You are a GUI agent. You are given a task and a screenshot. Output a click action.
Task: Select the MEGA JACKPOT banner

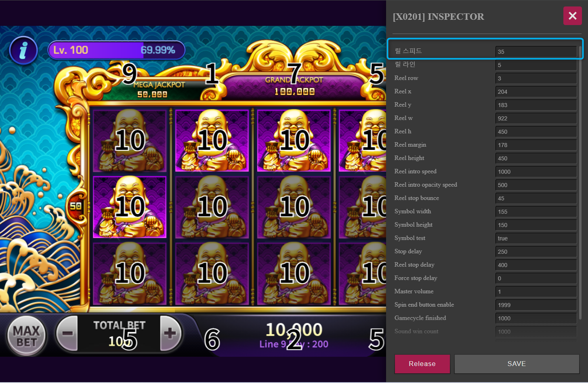(x=155, y=89)
